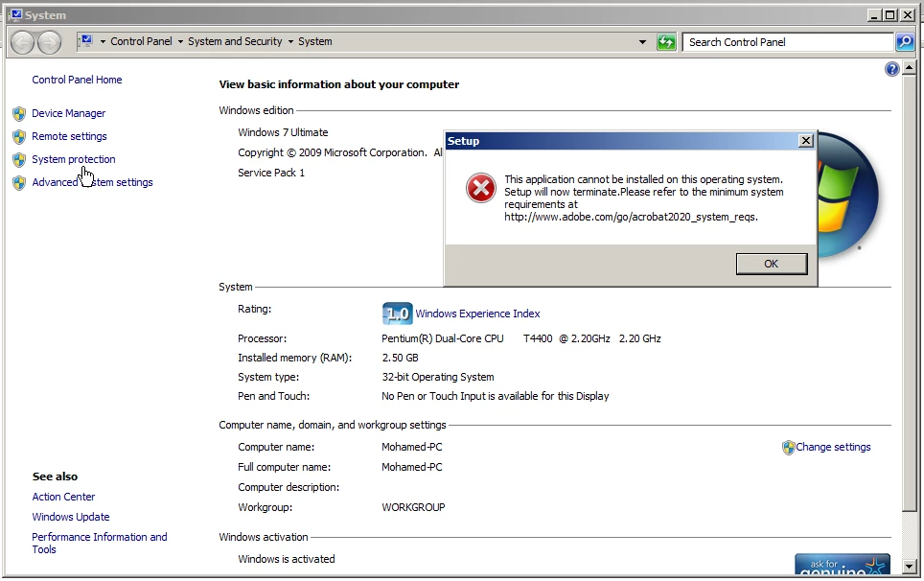Viewport: 924px width, 581px height.
Task: Click the red error icon in Setup dialog
Action: pos(481,189)
